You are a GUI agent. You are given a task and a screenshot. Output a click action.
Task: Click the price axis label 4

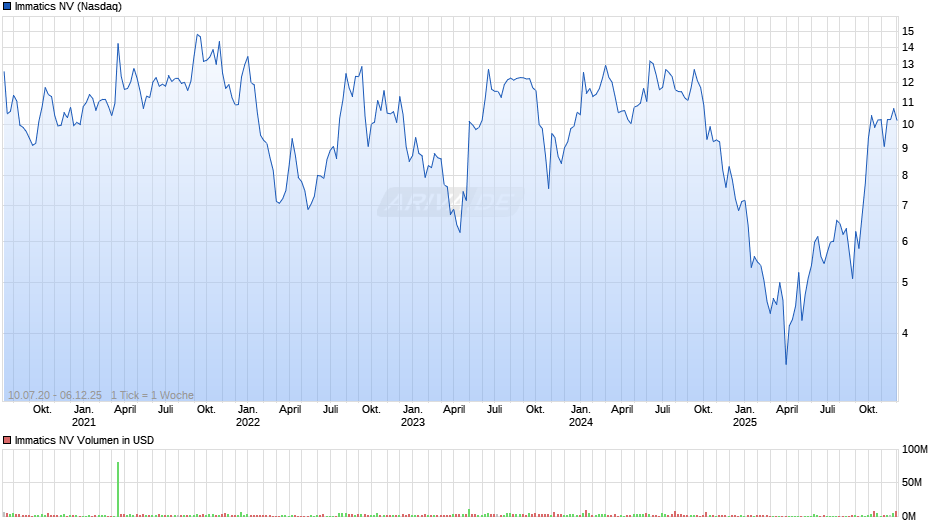coord(905,333)
